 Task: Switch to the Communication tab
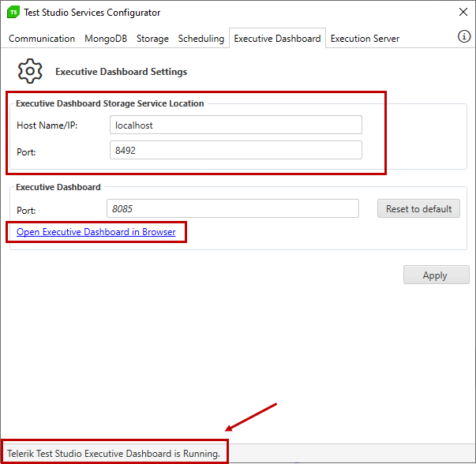[42, 39]
